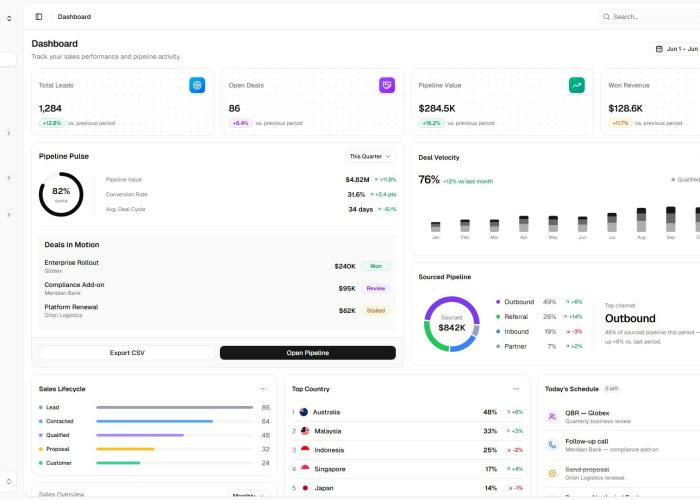Click the Australia 48% value

pyautogui.click(x=490, y=412)
